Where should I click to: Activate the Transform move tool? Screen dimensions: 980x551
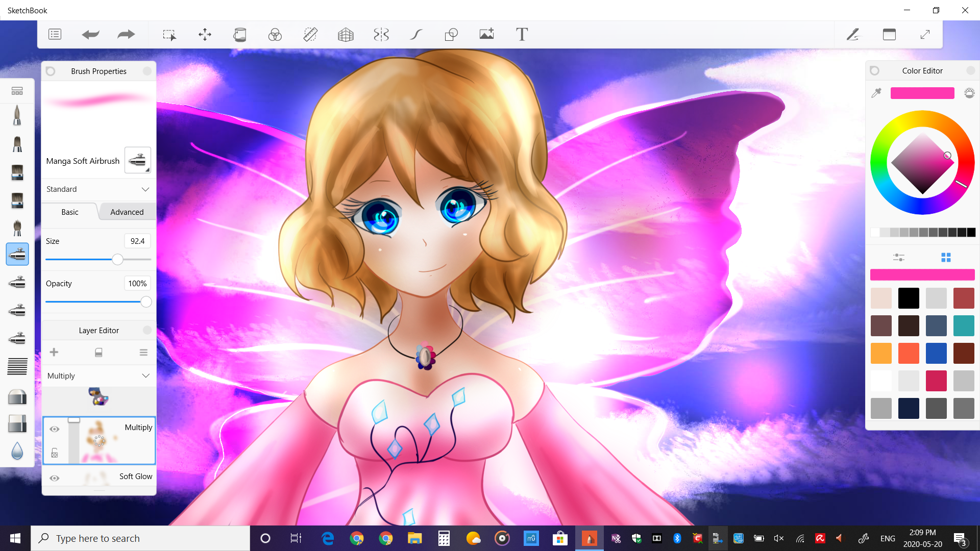point(205,34)
